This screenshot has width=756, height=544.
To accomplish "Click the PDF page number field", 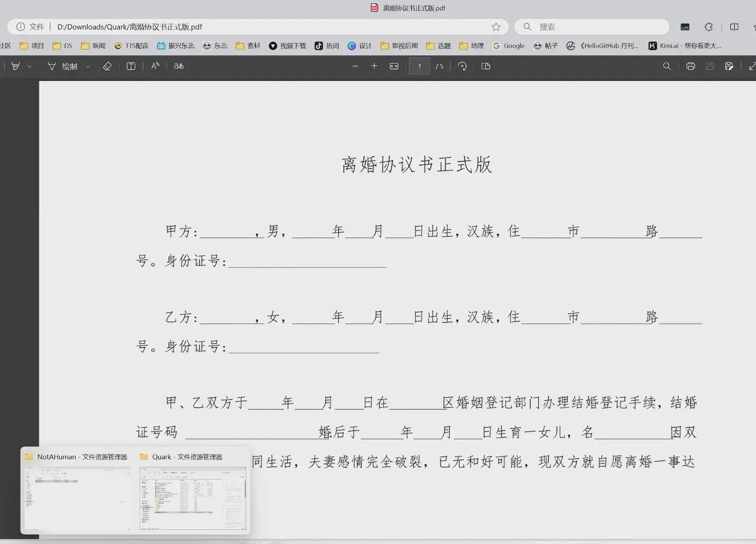I will [419, 66].
